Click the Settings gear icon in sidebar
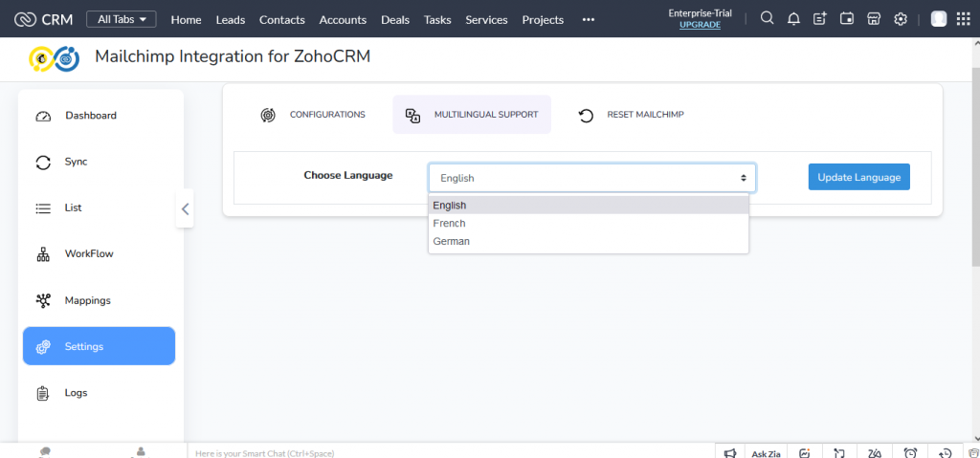The height and width of the screenshot is (458, 980). [42, 347]
